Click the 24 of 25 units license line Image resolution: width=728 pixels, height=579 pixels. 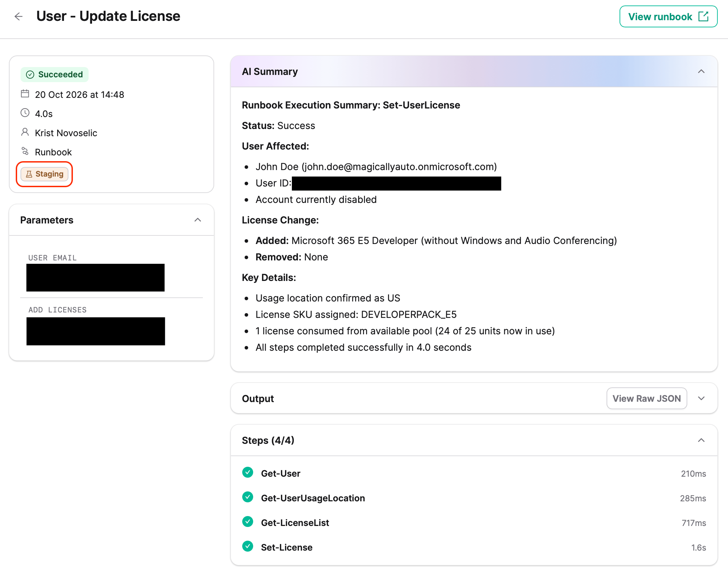405,331
